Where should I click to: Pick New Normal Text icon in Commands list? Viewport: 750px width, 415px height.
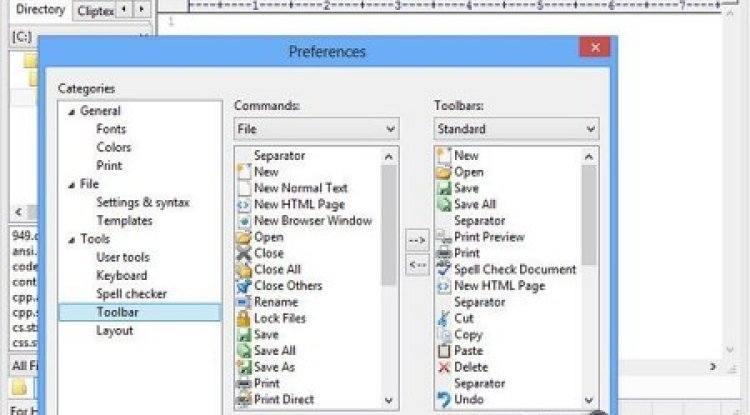coord(243,188)
